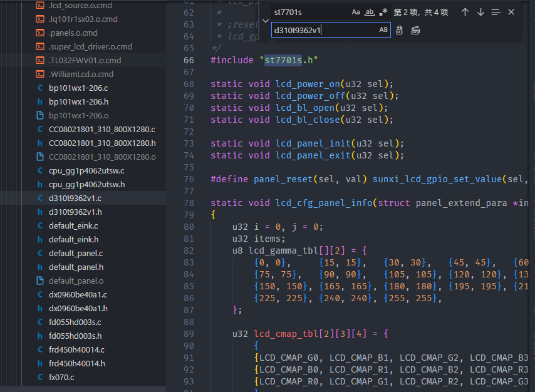
Task: Click file icon beside bp101wx1-206.o
Action: pos(39,116)
